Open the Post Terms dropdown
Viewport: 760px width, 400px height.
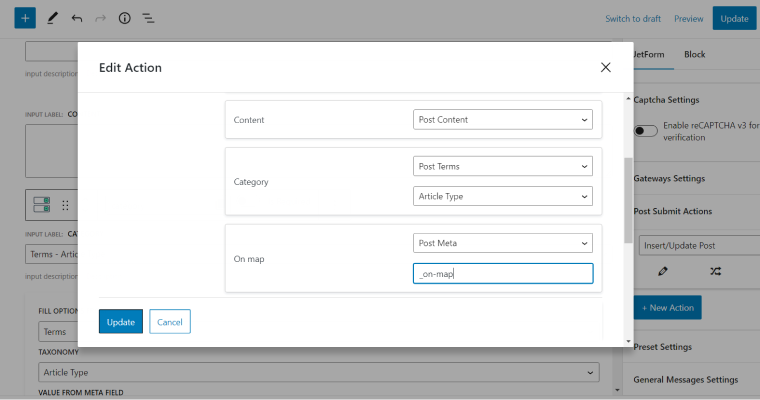coord(503,166)
